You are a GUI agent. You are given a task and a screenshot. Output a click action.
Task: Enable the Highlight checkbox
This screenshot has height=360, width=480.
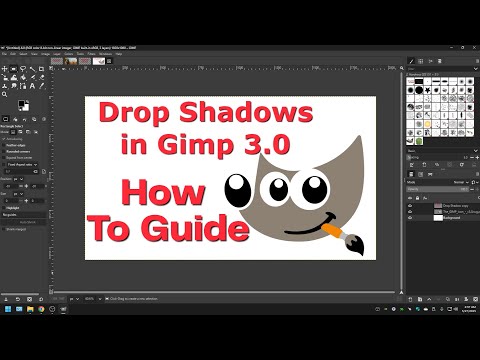(4, 208)
